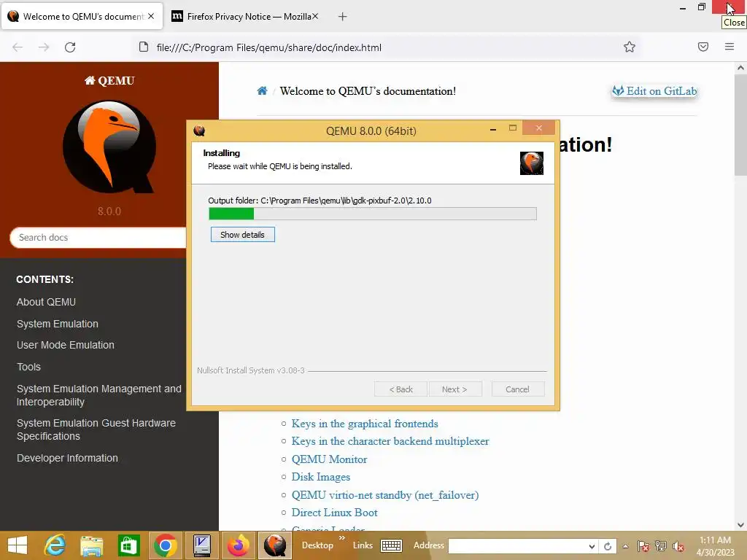The width and height of the screenshot is (747, 560).
Task: Open Keys in the graphical frontends link
Action: 365,424
